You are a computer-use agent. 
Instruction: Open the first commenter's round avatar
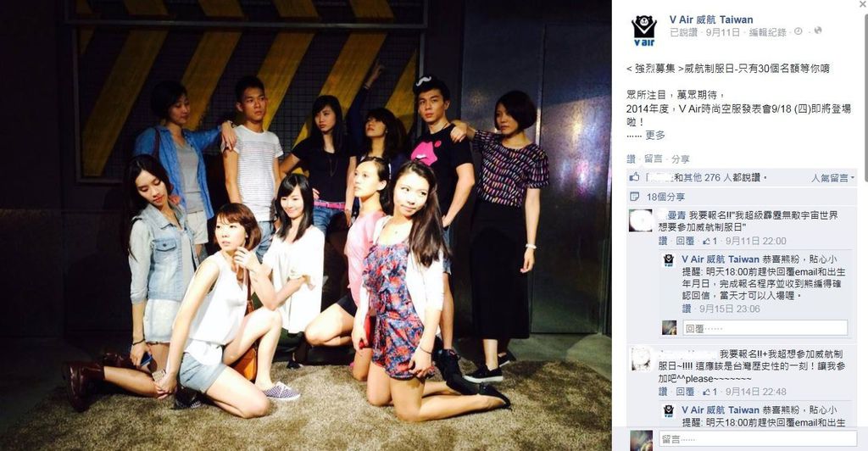tap(641, 220)
